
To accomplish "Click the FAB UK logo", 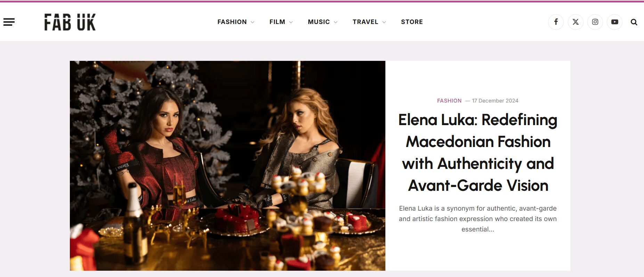I will (x=70, y=22).
